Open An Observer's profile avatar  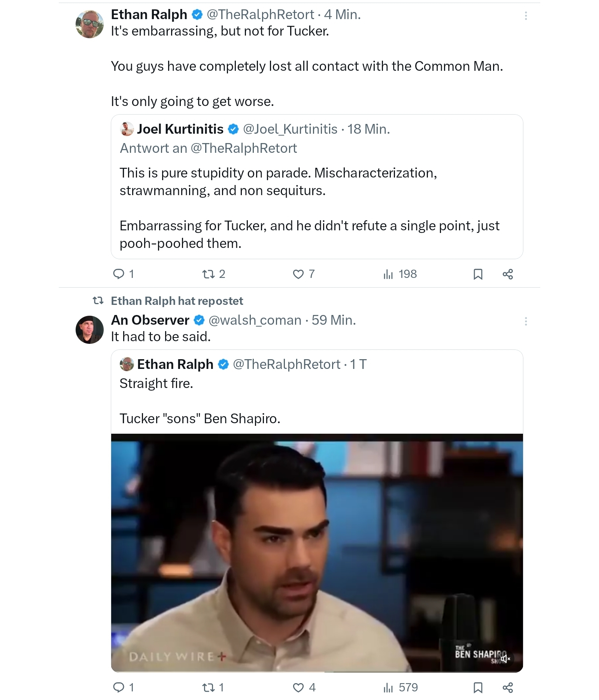pyautogui.click(x=89, y=330)
